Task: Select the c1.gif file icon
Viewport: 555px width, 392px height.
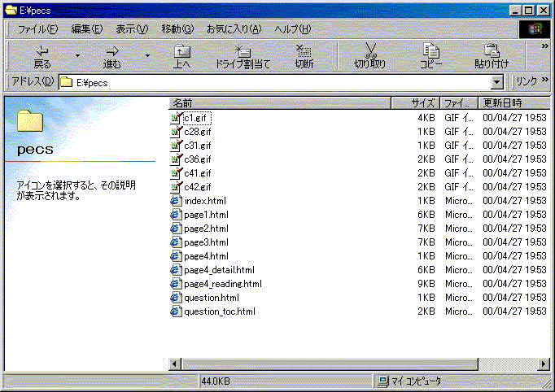Action: click(x=176, y=118)
